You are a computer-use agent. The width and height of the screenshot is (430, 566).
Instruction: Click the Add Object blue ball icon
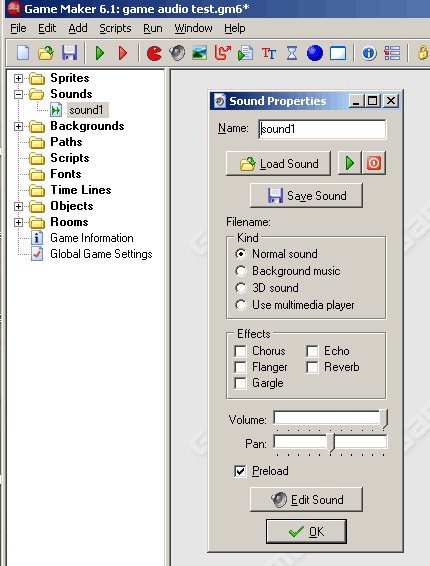pos(315,53)
